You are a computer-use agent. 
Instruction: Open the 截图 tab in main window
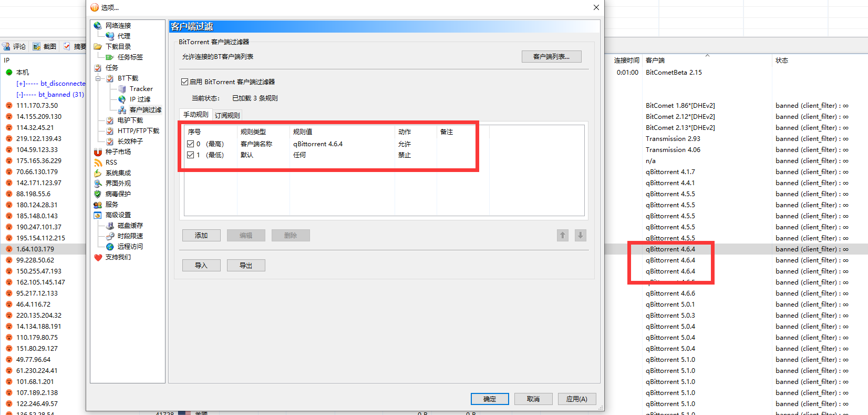pos(45,46)
